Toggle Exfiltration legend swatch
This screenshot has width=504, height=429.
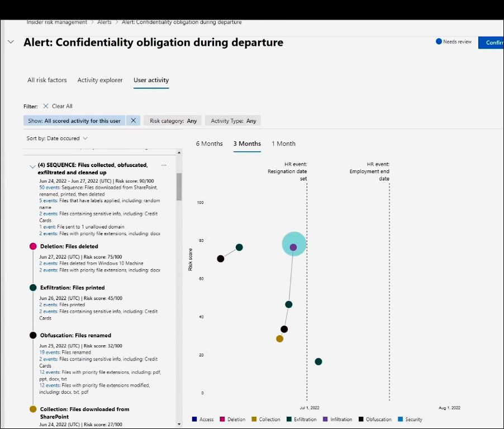289,419
